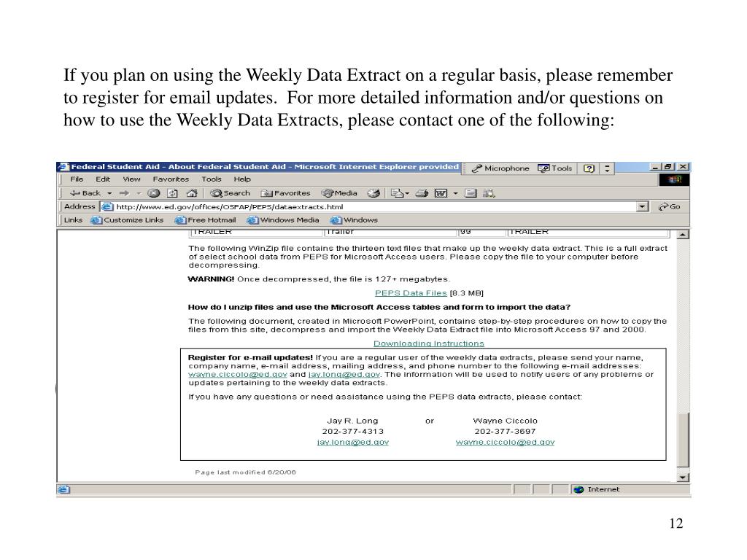
Task: Open the Customize Links shortcut
Action: coord(127,220)
